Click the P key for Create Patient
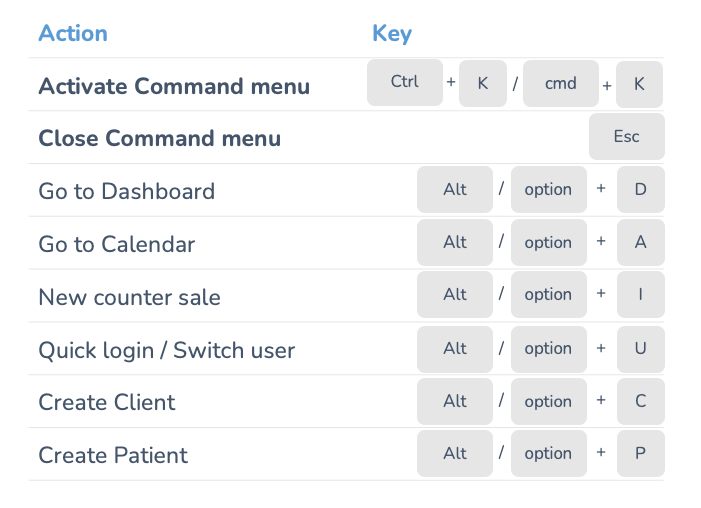This screenshot has width=701, height=508. coord(640,454)
